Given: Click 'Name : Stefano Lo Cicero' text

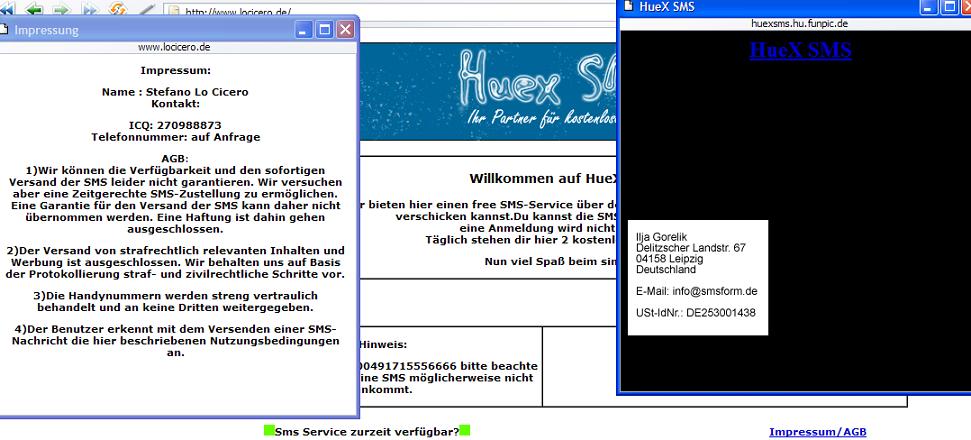Looking at the screenshot, I should pyautogui.click(x=175, y=92).
